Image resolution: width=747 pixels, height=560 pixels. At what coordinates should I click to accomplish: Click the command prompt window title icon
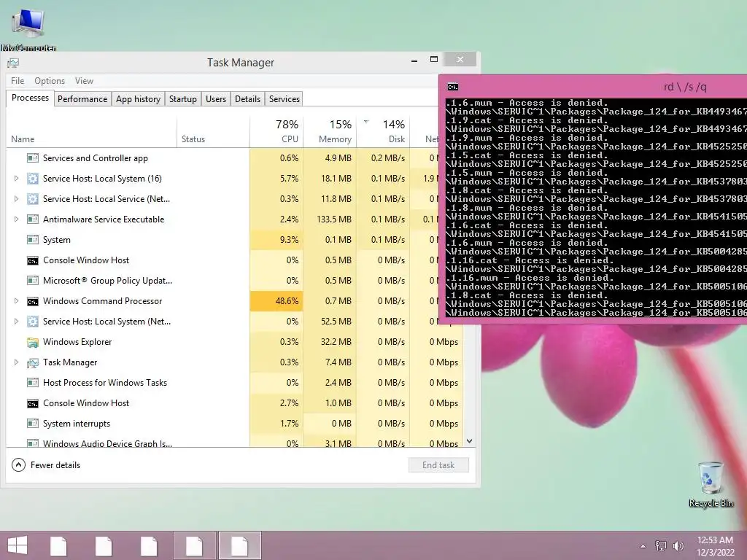452,87
